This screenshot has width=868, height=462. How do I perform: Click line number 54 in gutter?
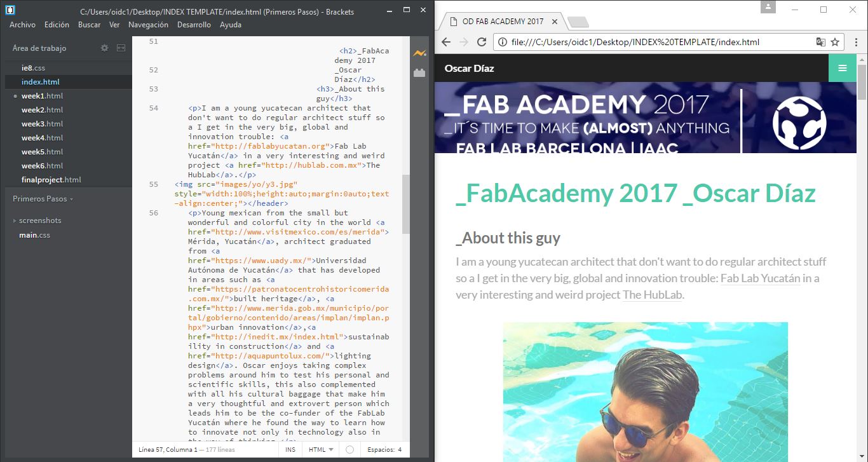(154, 108)
